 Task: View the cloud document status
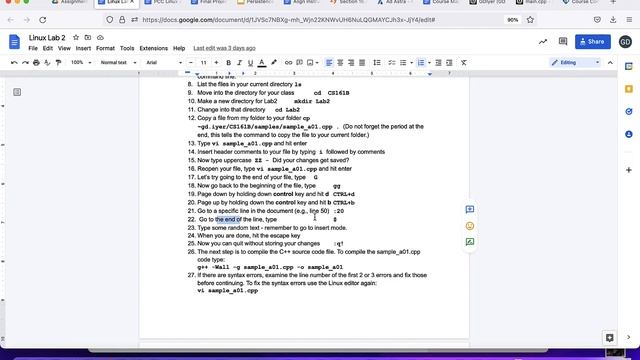(100, 38)
